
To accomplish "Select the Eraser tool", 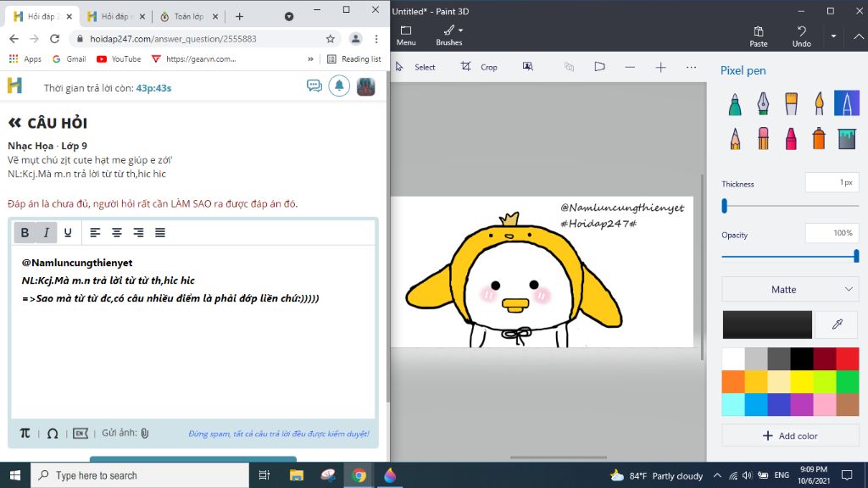I will (763, 138).
